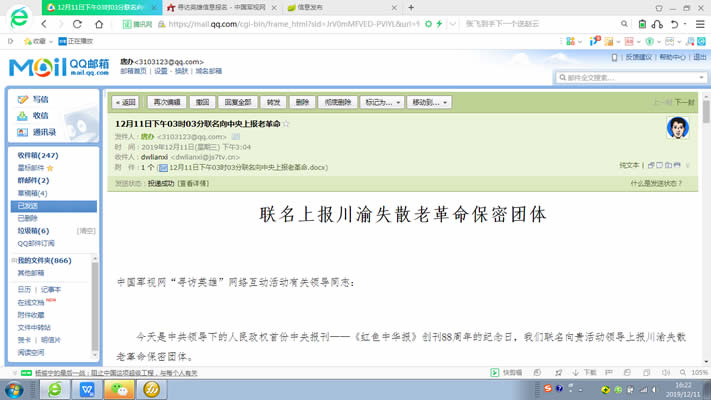Open the 垃圾箱 trash folder

(x=32, y=230)
